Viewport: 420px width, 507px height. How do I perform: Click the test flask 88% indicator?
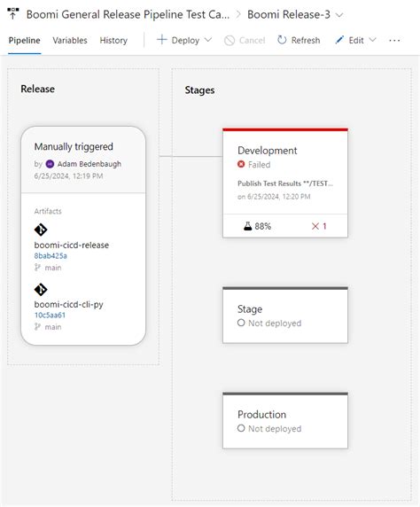click(x=257, y=226)
